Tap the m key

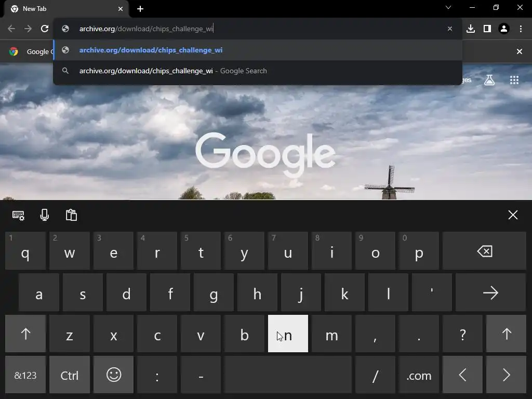tap(331, 334)
